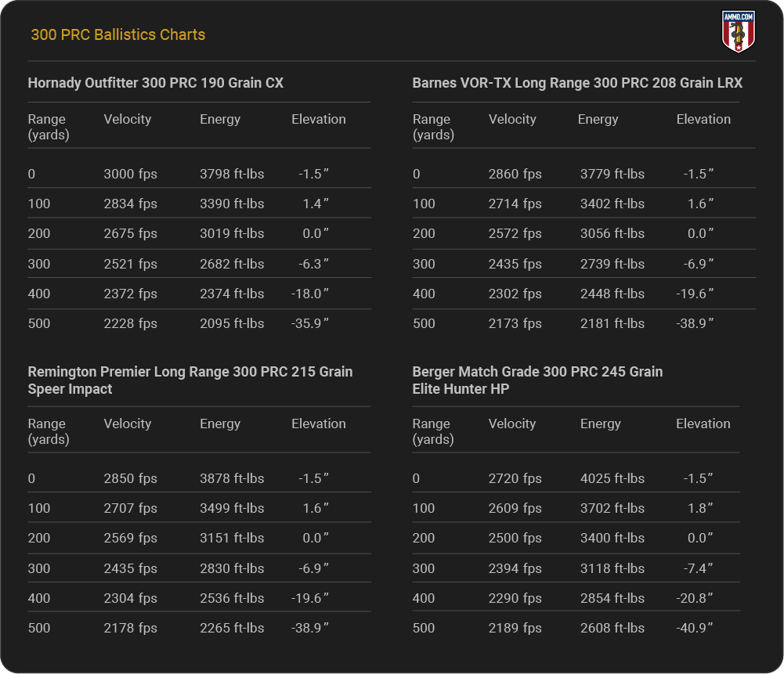Click the Velocity header in the Hornady table
The image size is (784, 674).
point(128,119)
